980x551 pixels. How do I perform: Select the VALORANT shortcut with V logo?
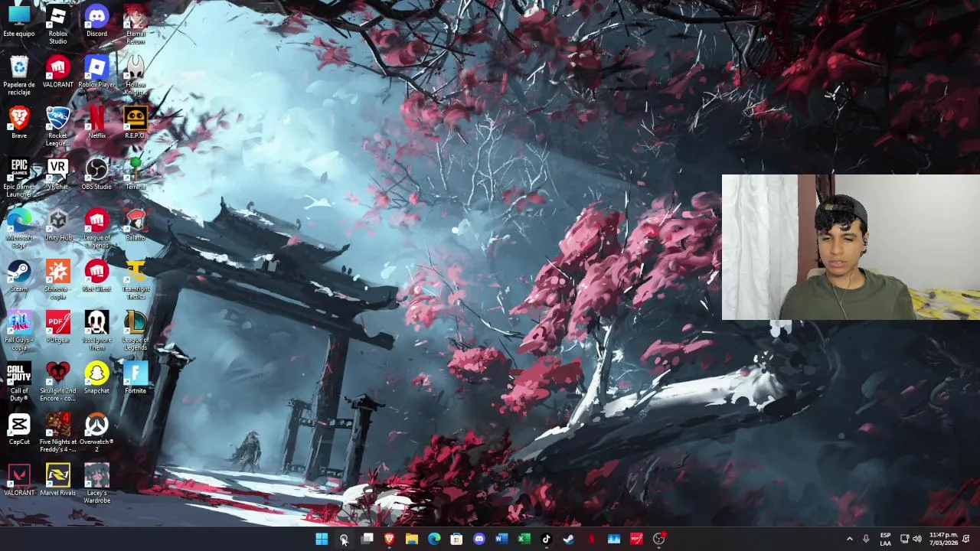tap(19, 480)
